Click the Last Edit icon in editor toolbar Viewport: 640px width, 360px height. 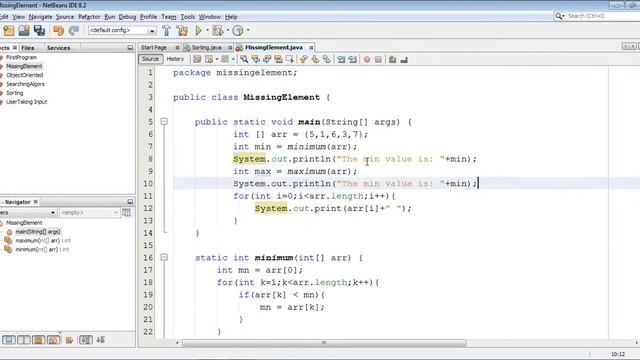click(197, 60)
